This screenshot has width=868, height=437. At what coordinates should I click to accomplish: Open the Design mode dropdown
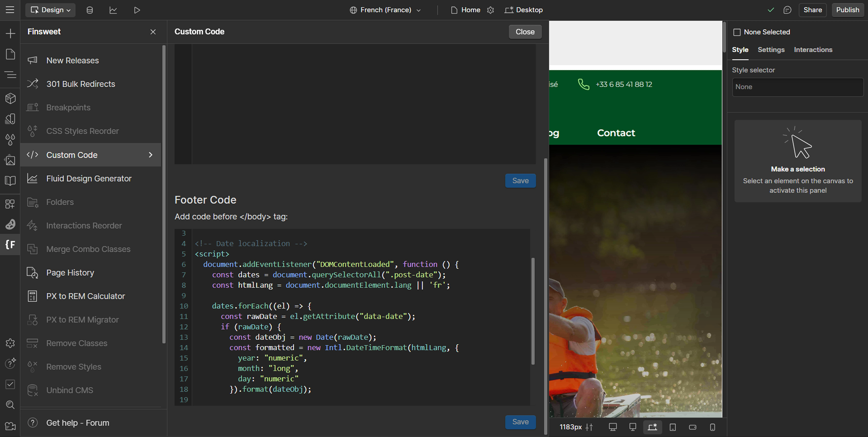[50, 10]
